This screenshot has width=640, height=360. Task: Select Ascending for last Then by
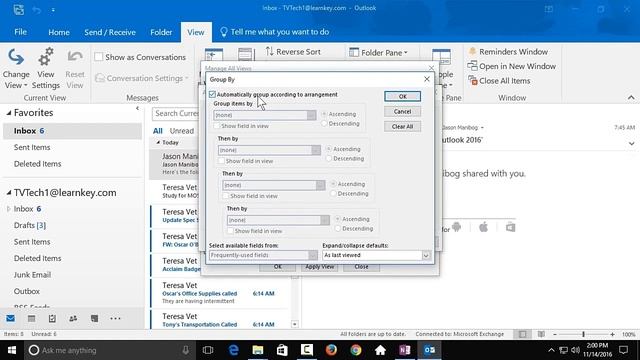coord(338,219)
